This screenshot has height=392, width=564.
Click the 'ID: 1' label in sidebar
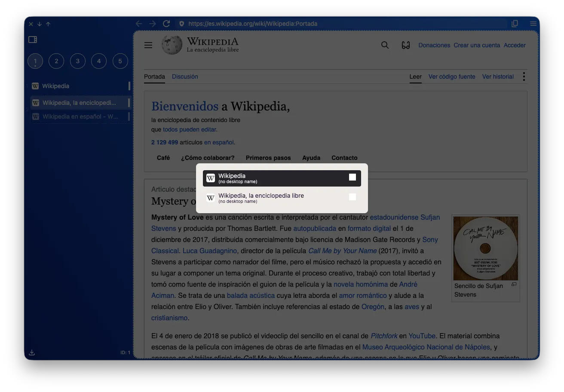click(125, 353)
